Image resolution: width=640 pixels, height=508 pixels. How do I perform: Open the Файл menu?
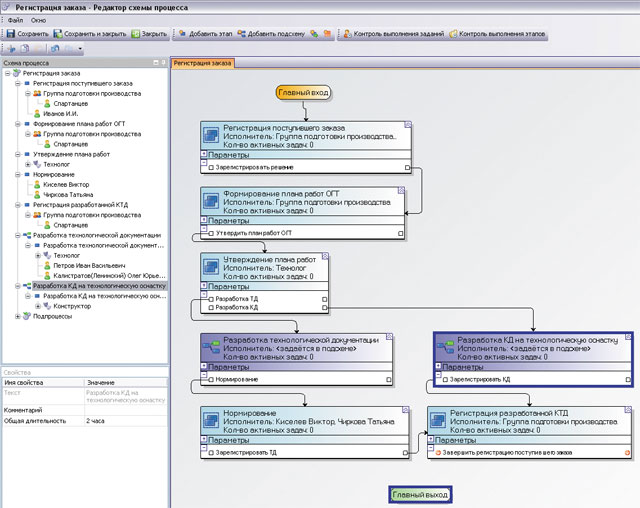pos(15,20)
